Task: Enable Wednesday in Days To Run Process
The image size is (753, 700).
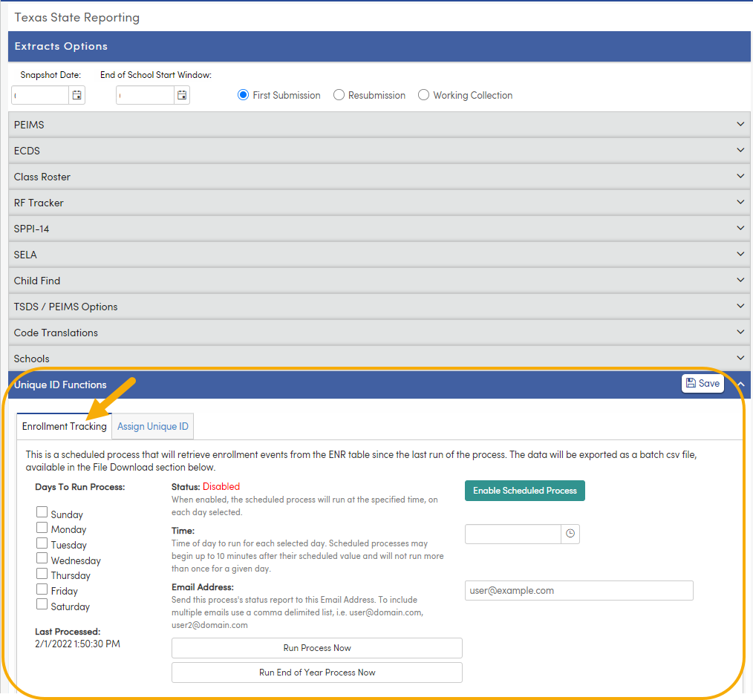Action: click(42, 558)
